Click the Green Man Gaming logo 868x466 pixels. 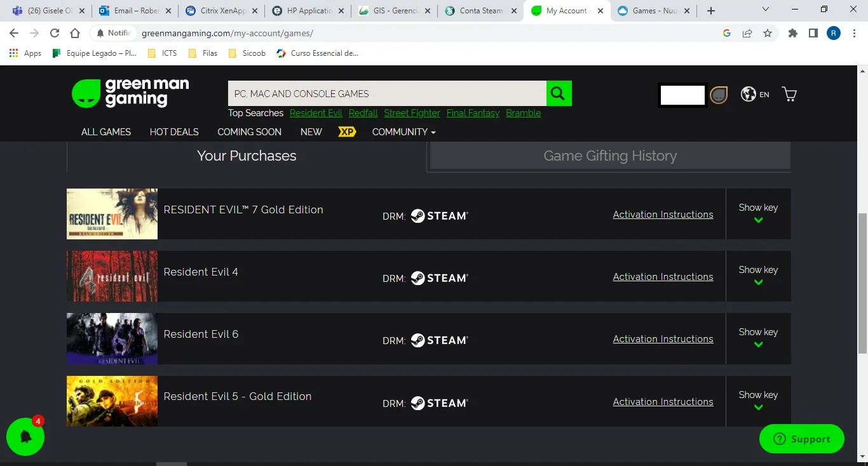(x=130, y=93)
